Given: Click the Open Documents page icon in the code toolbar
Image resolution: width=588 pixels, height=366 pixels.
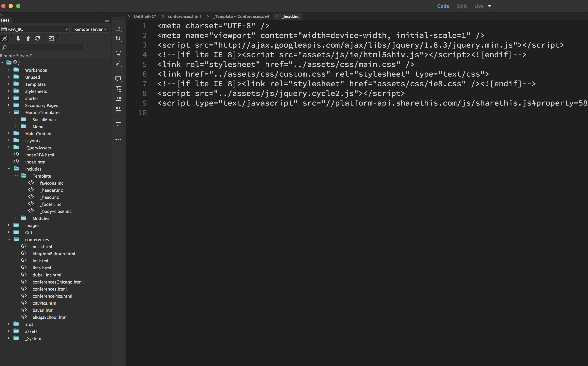Looking at the screenshot, I should pyautogui.click(x=118, y=28).
